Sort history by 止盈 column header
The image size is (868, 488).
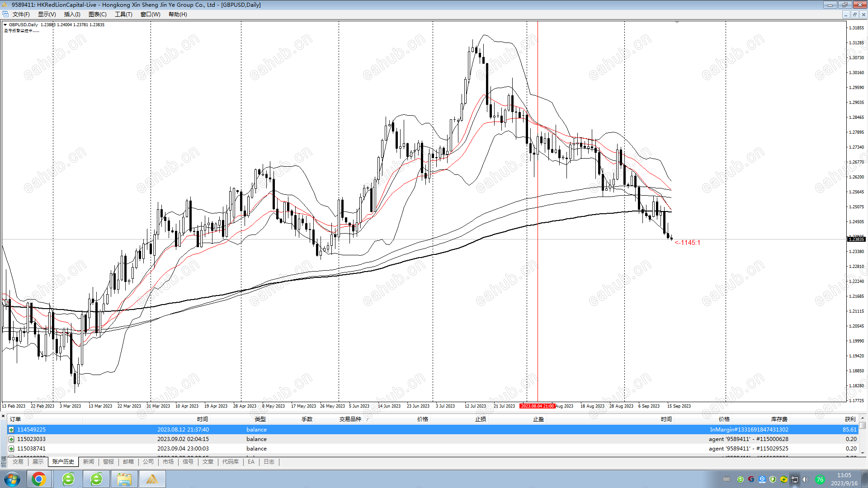point(538,419)
